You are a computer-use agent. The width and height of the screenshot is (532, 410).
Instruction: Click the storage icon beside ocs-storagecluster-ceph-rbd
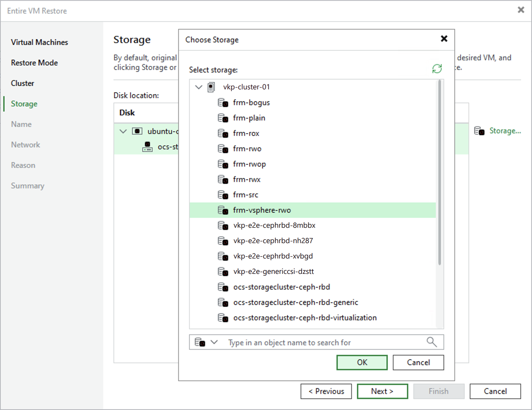click(x=223, y=287)
